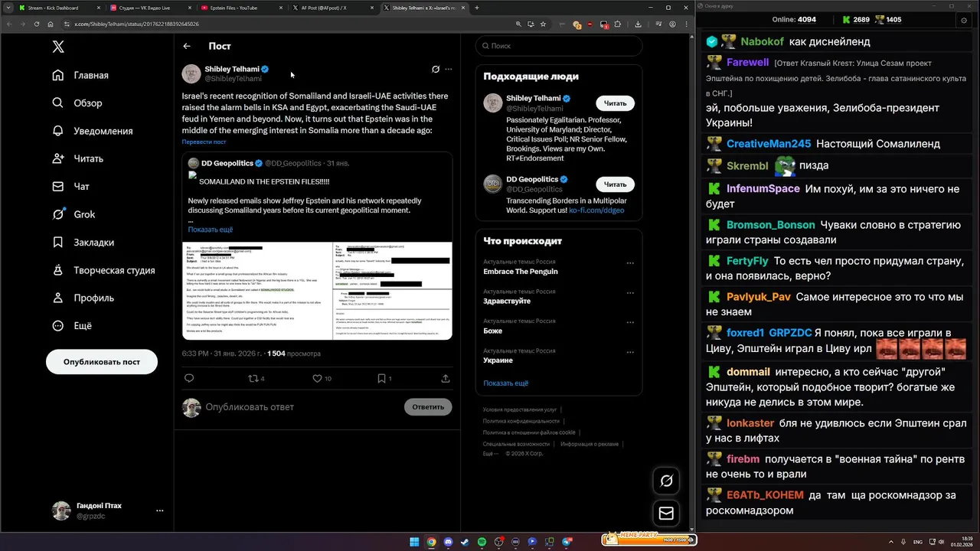Open the X logo home link
Viewport: 980px width, 551px height.
[58, 47]
